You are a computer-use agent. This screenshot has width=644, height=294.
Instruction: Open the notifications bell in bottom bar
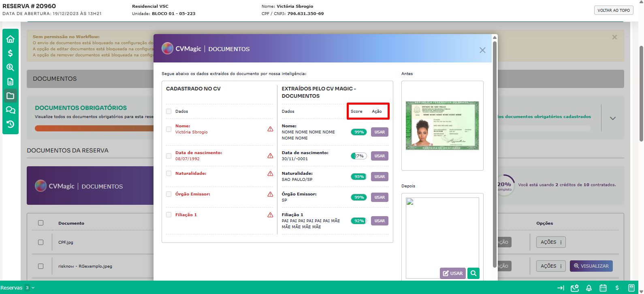[589, 288]
